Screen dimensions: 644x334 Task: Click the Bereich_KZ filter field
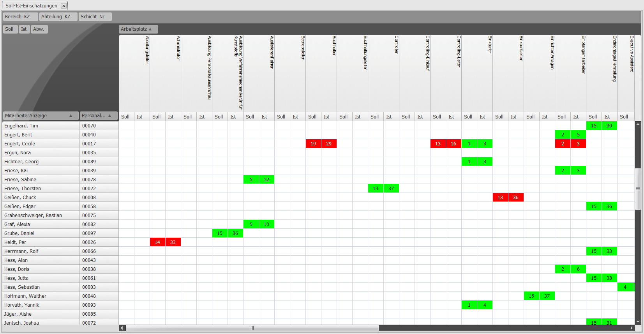[x=21, y=17]
